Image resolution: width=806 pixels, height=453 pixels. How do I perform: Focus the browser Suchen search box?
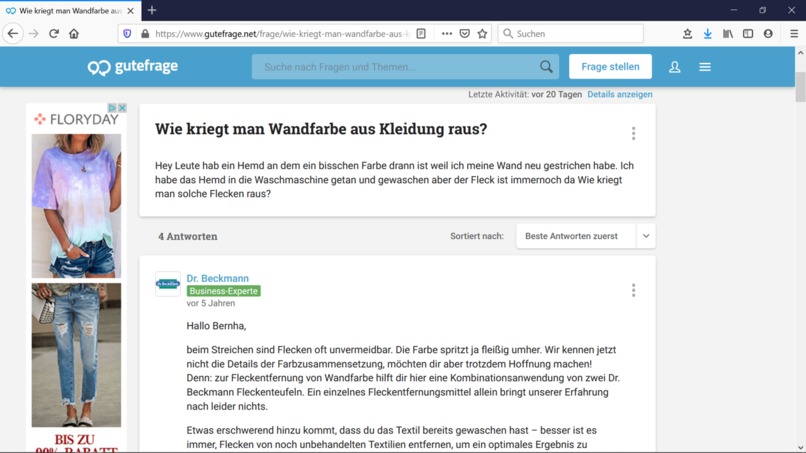tap(571, 34)
